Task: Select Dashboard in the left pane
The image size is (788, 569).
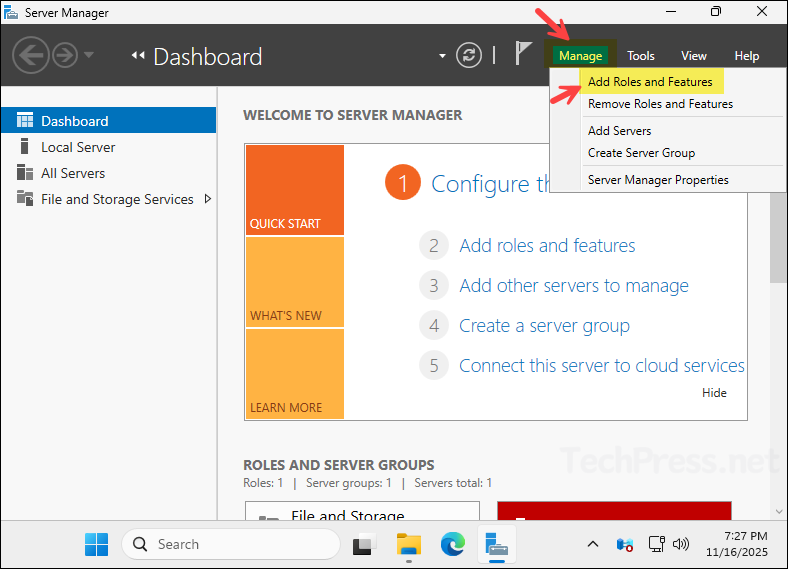Action: (109, 121)
